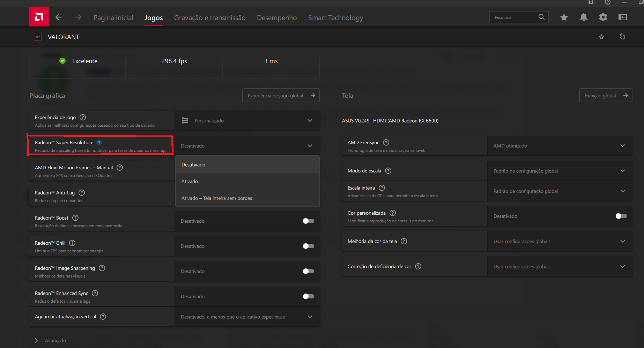644x348 pixels.
Task: Toggle Radeon Boost switch
Action: (x=309, y=221)
